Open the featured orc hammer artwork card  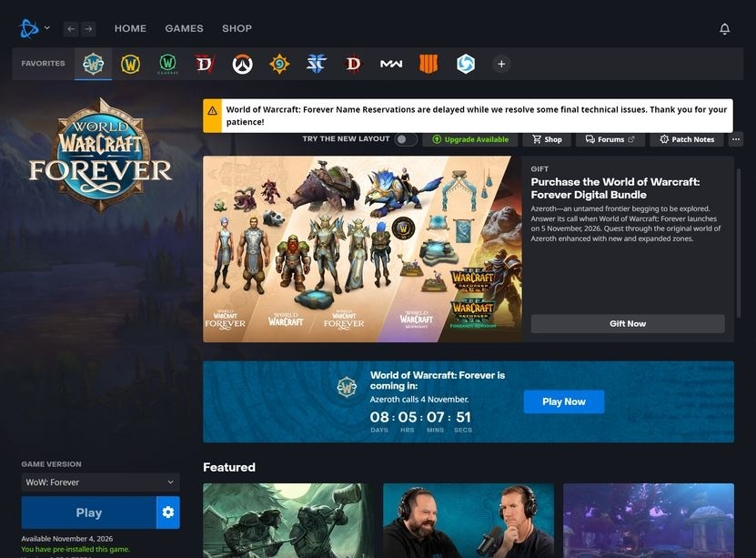288,521
